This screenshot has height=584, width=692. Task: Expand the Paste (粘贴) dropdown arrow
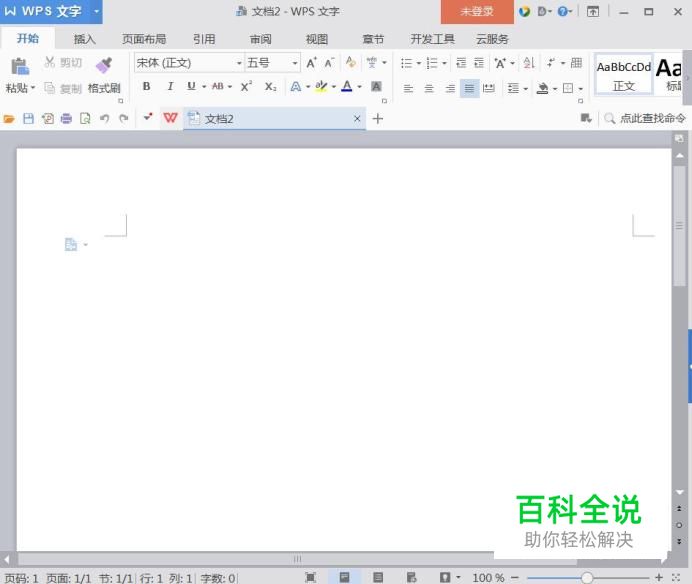point(33,88)
